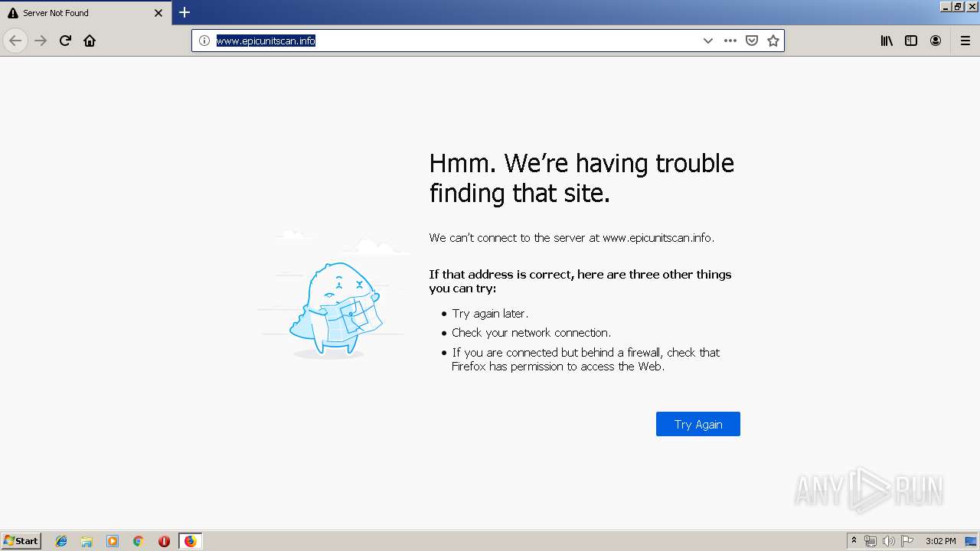980x551 pixels.
Task: Open the Firefox hamburger menu
Action: (x=965, y=41)
